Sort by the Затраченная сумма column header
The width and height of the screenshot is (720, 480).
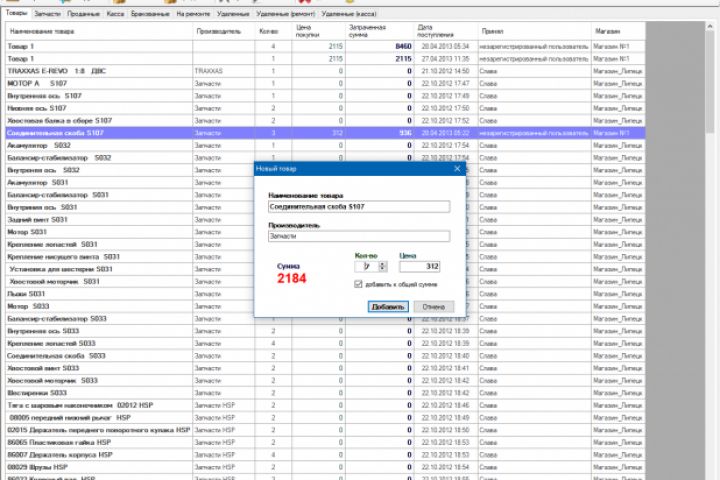[380, 31]
